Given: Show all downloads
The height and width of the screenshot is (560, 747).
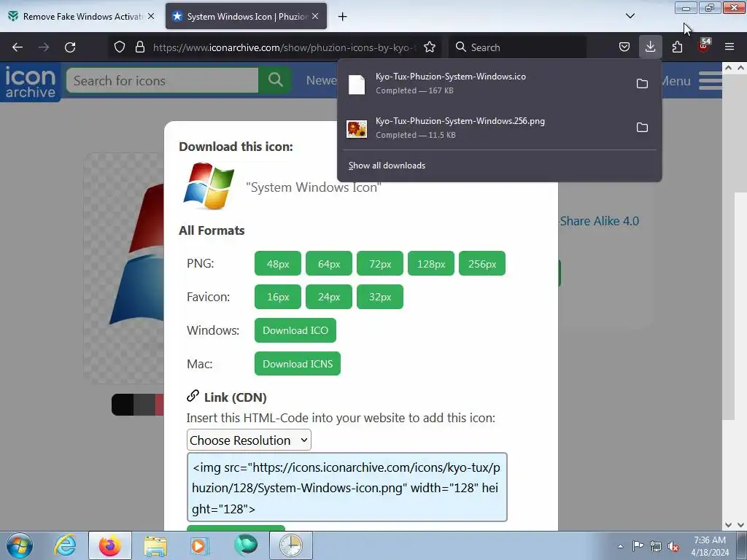Looking at the screenshot, I should tap(387, 166).
